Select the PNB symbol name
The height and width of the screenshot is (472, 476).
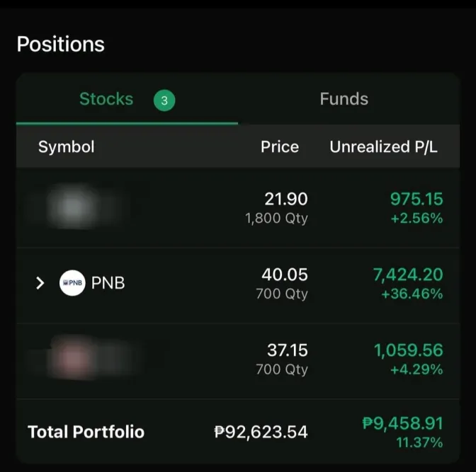pos(108,283)
